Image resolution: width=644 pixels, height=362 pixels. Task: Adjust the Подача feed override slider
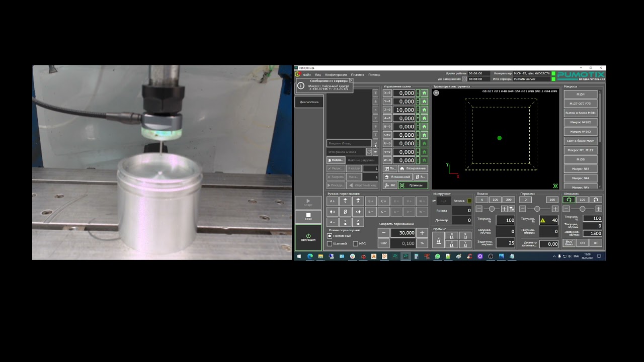pos(492,209)
